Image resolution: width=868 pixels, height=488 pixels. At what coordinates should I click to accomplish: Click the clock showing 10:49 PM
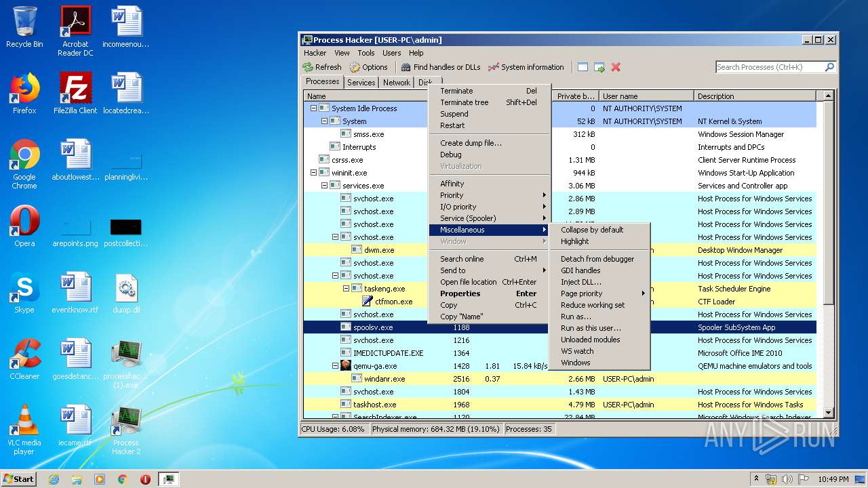coord(833,479)
